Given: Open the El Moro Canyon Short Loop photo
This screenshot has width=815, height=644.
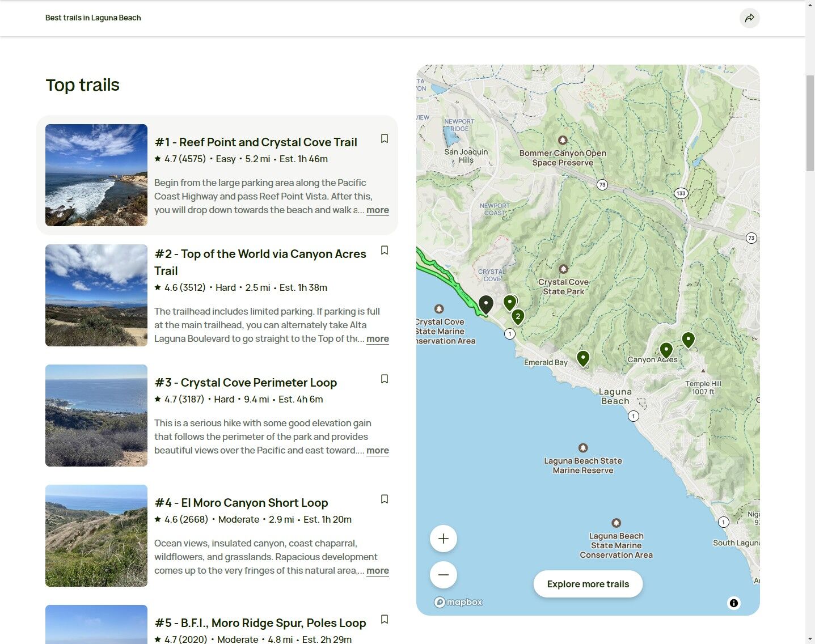Looking at the screenshot, I should coord(96,536).
